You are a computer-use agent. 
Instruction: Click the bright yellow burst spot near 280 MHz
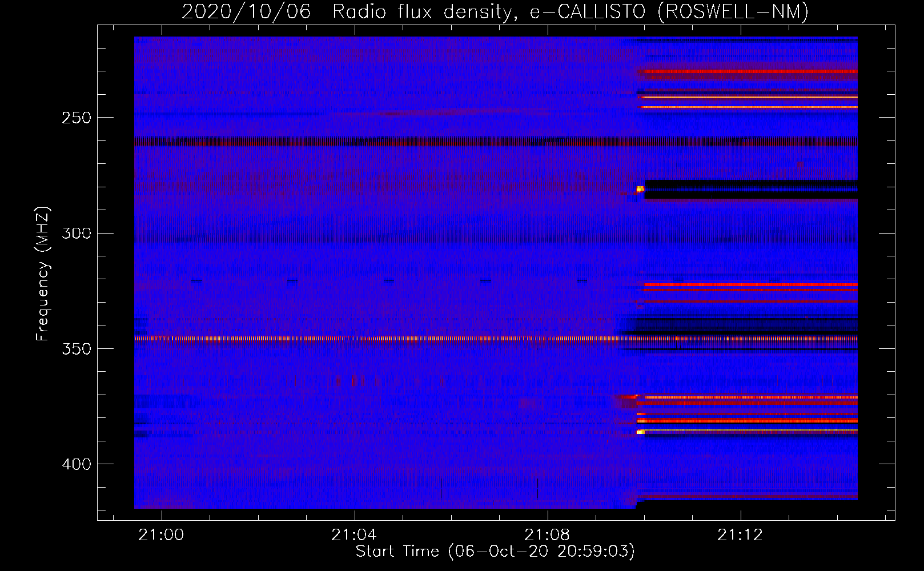pyautogui.click(x=640, y=188)
